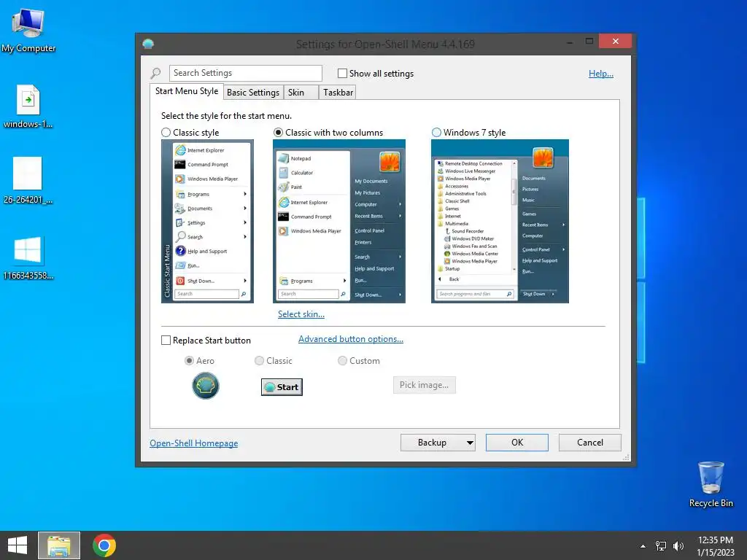Select the 26-264201_... desktop file icon
This screenshot has height=560, width=747.
28,180
